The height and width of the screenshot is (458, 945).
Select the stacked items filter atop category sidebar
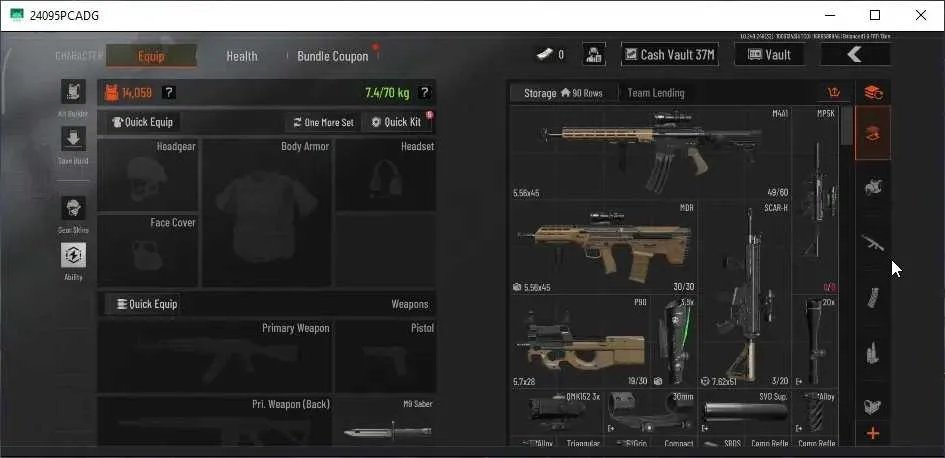tap(873, 93)
